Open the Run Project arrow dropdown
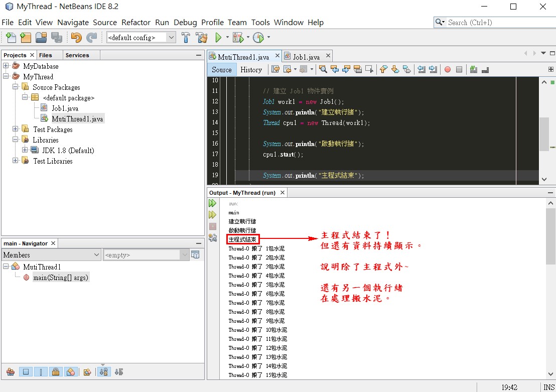The height and width of the screenshot is (392, 556). pyautogui.click(x=227, y=37)
